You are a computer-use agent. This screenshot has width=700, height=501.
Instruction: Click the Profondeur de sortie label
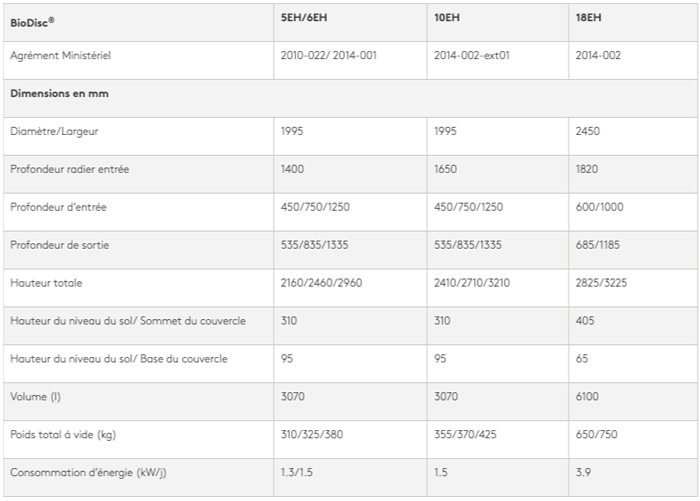click(64, 245)
